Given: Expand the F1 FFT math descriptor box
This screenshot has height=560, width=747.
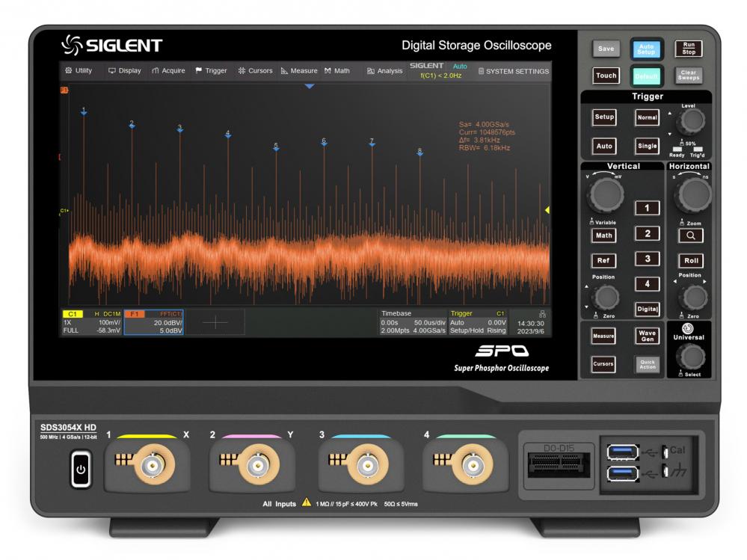Looking at the screenshot, I should 153,321.
